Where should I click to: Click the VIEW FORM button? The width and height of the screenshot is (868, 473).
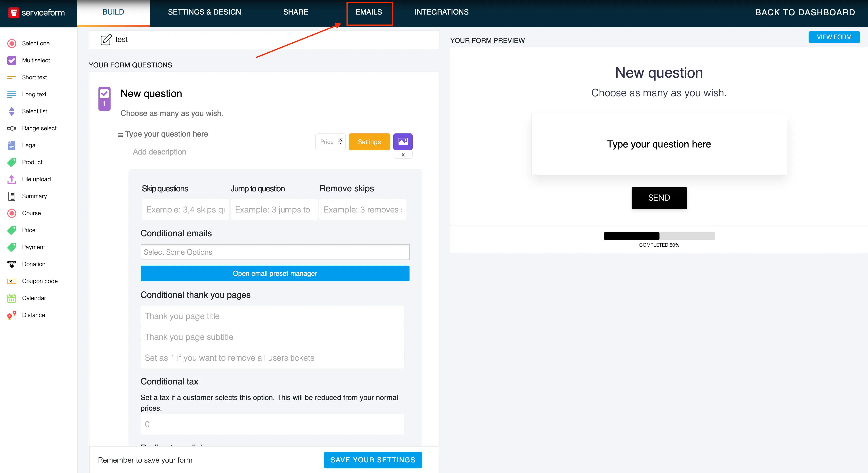(834, 37)
